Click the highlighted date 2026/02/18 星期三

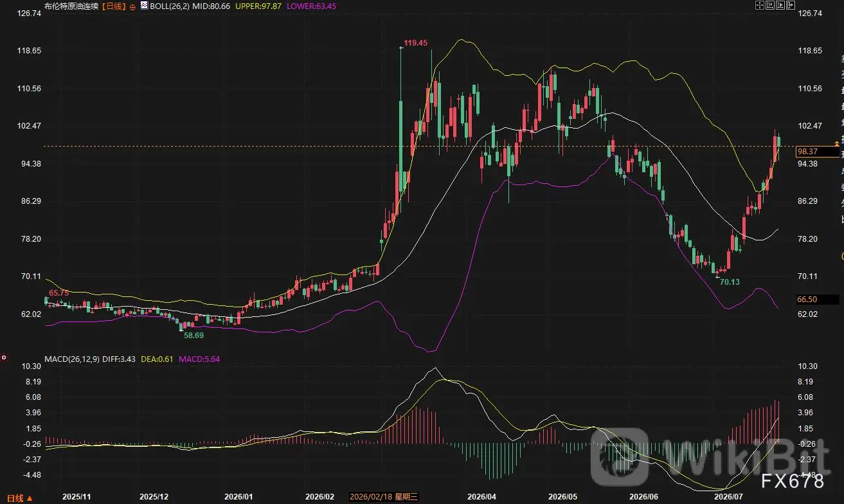point(384,497)
